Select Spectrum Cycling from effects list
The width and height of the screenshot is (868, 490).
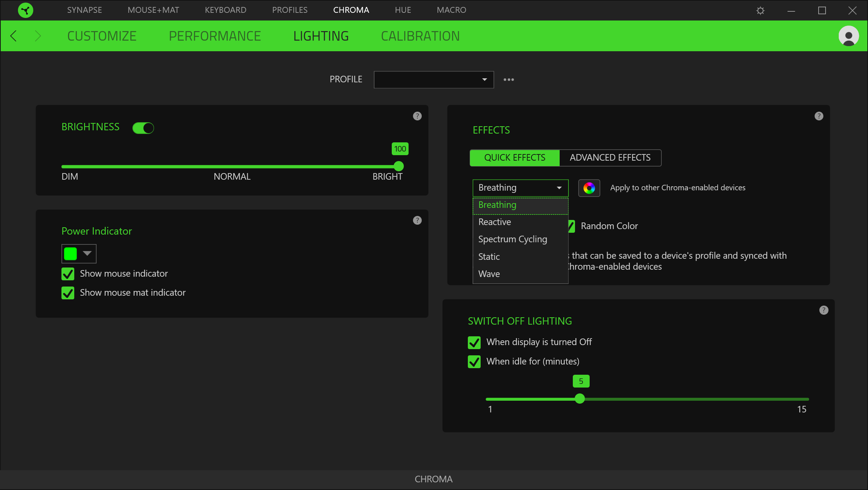512,239
